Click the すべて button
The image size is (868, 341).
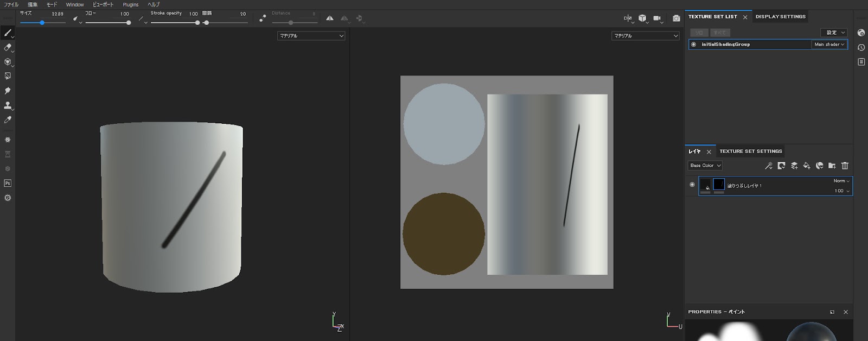tap(720, 33)
